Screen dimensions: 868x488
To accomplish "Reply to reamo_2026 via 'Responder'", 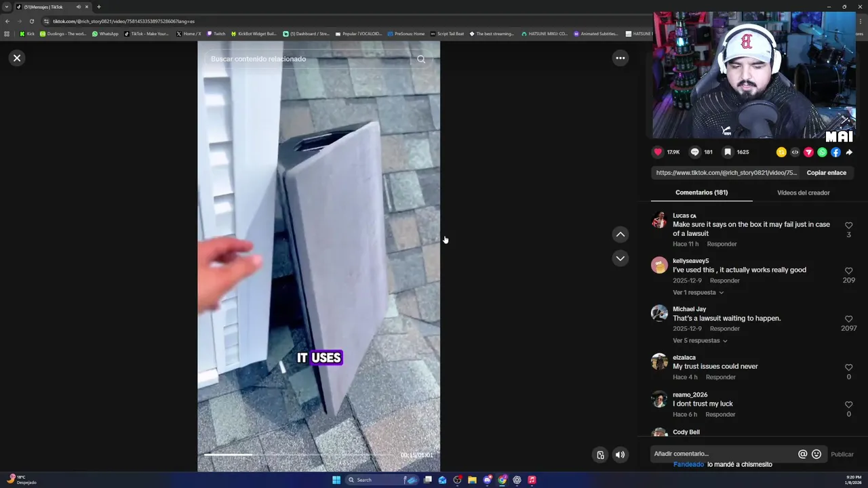I will click(720, 414).
